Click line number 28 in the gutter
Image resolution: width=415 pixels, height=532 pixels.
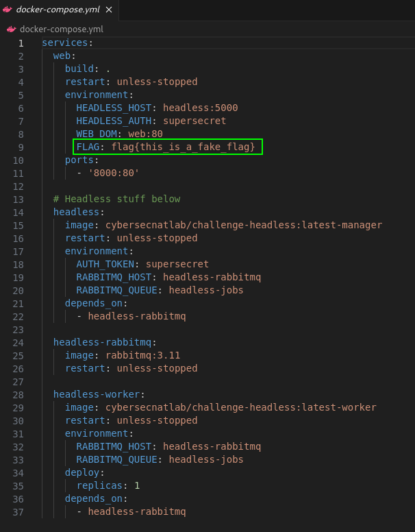tap(18, 395)
